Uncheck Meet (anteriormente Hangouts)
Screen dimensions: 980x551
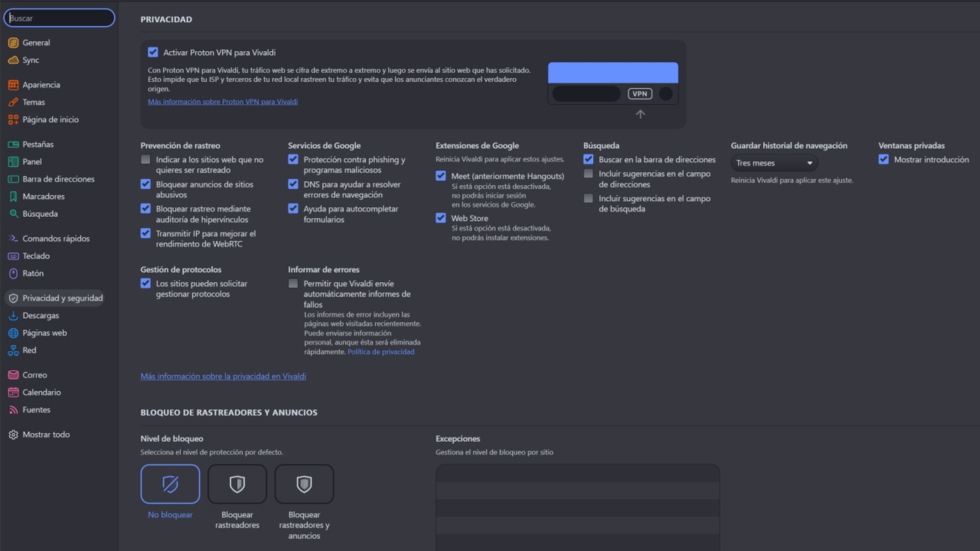pos(440,176)
